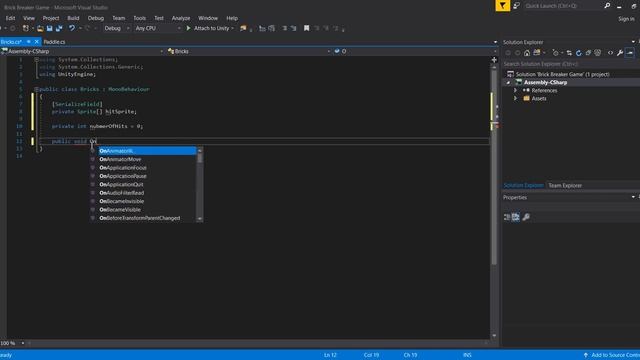Click the Attach to Unity button
This screenshot has width=640, height=360.
pos(208,28)
